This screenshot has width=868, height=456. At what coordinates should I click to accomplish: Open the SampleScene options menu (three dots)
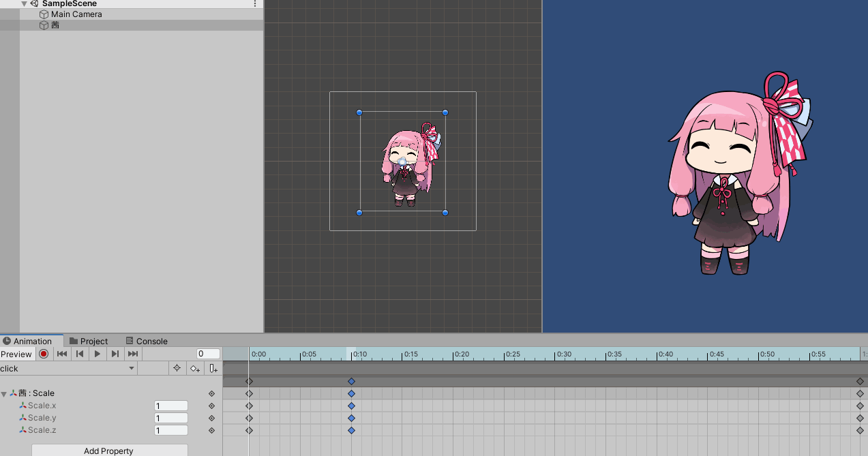256,3
